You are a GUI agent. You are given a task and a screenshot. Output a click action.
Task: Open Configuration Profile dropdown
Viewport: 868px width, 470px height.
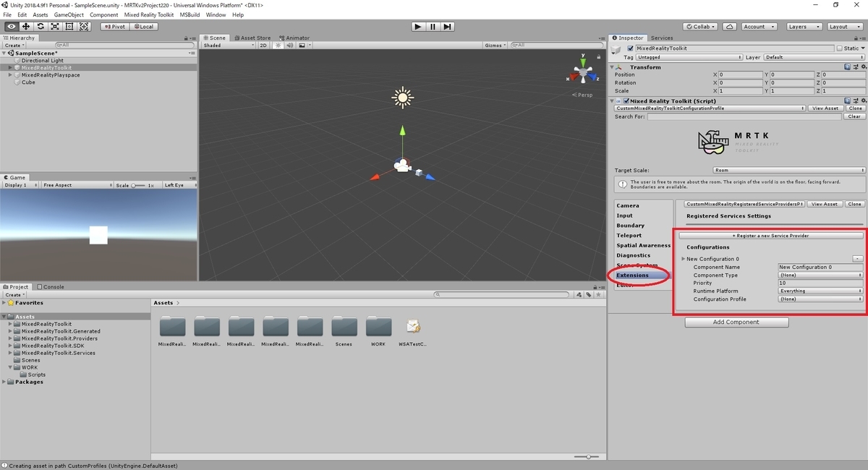[820, 299]
